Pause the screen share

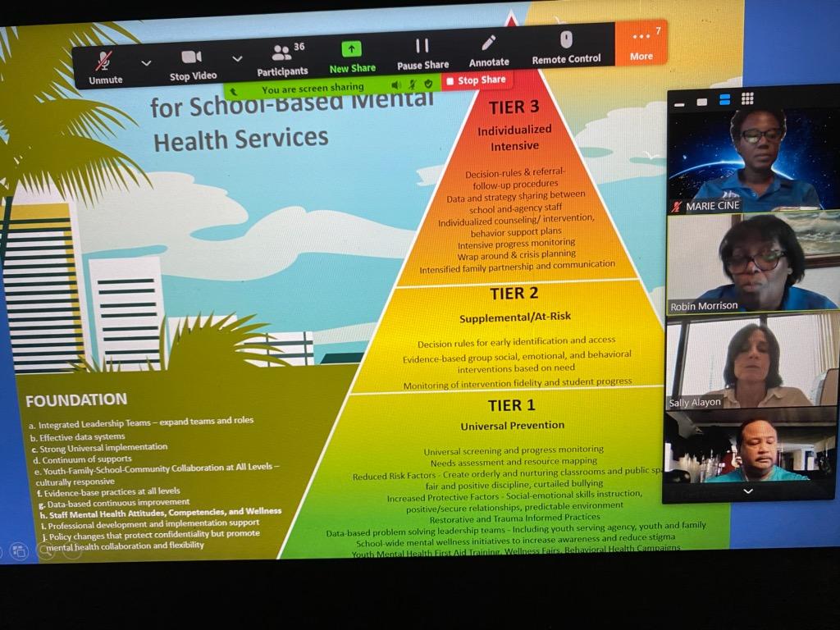click(422, 54)
